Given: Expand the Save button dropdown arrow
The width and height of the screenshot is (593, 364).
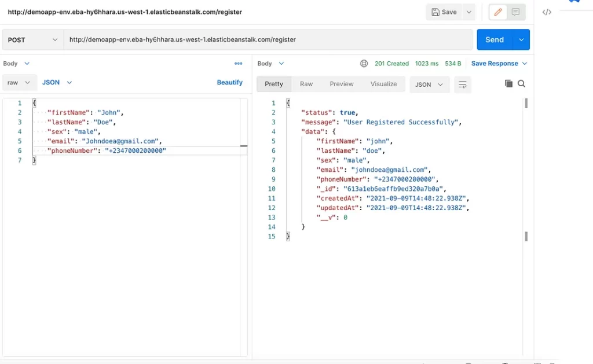Looking at the screenshot, I should tap(468, 12).
